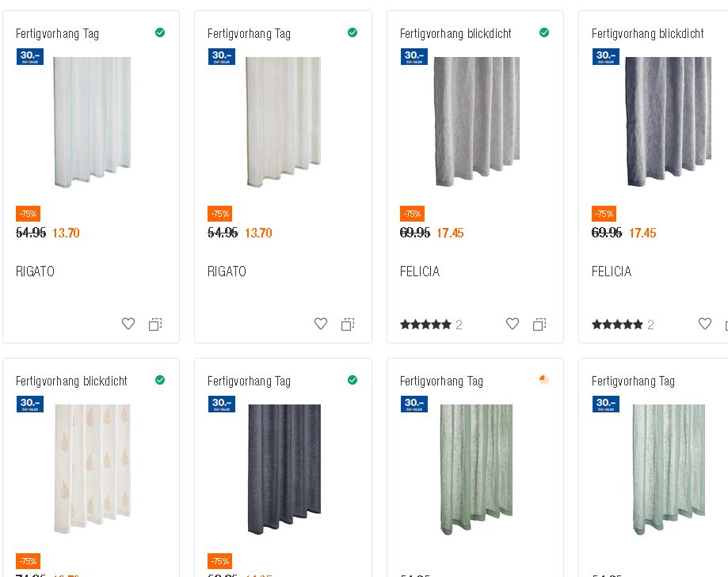This screenshot has height=577, width=728.
Task: Add the light grey FELICIA to comparison
Action: point(539,325)
